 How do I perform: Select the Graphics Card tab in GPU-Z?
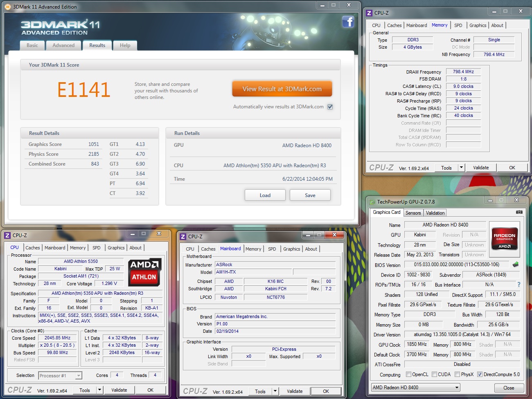387,212
